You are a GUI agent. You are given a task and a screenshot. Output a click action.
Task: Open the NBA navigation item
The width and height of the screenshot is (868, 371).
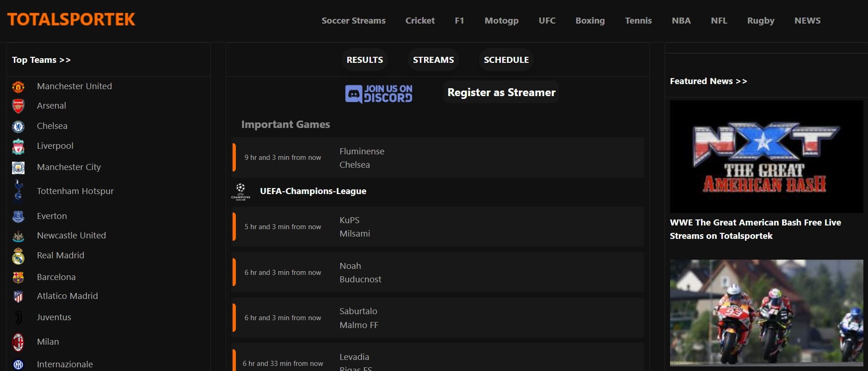[x=681, y=21]
